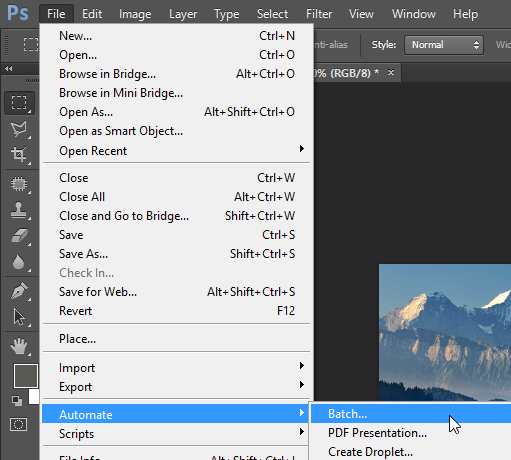This screenshot has height=460, width=511.
Task: Open the Layer menu
Action: (183, 14)
